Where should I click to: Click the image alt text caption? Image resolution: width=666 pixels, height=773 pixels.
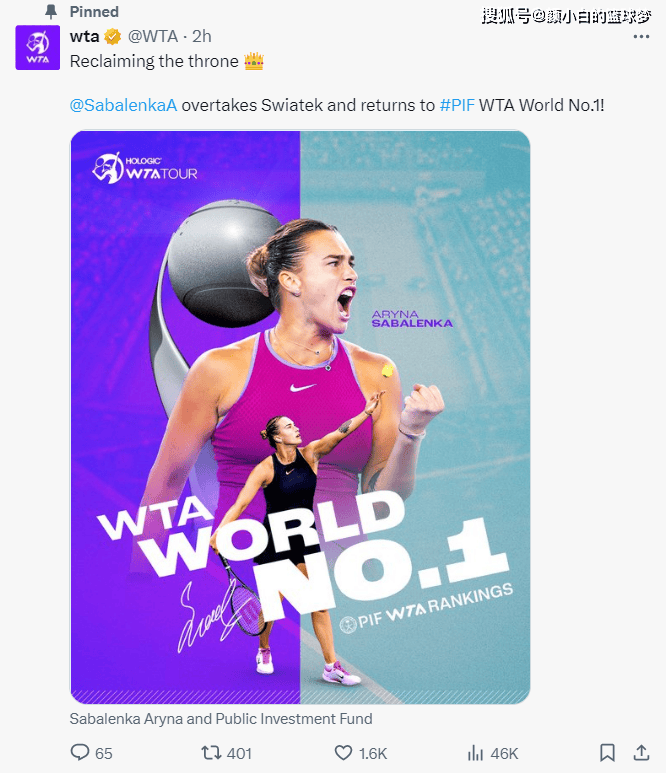[x=221, y=719]
